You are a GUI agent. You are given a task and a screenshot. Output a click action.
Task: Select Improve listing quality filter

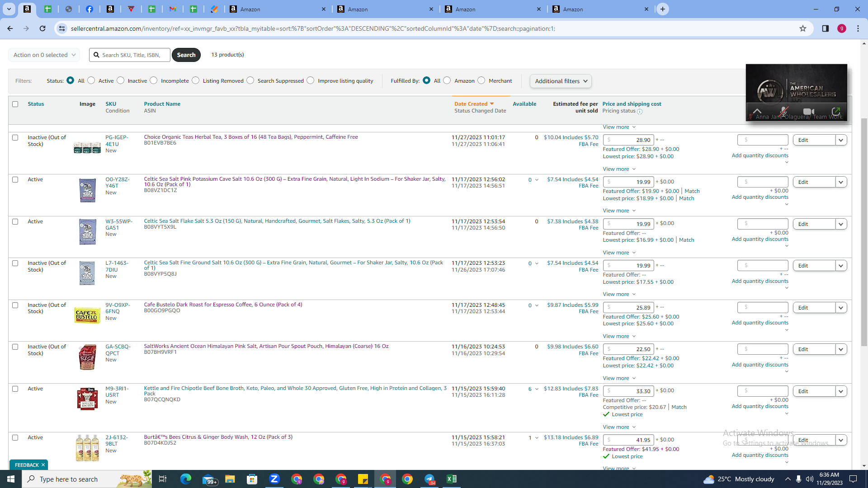pos(311,80)
